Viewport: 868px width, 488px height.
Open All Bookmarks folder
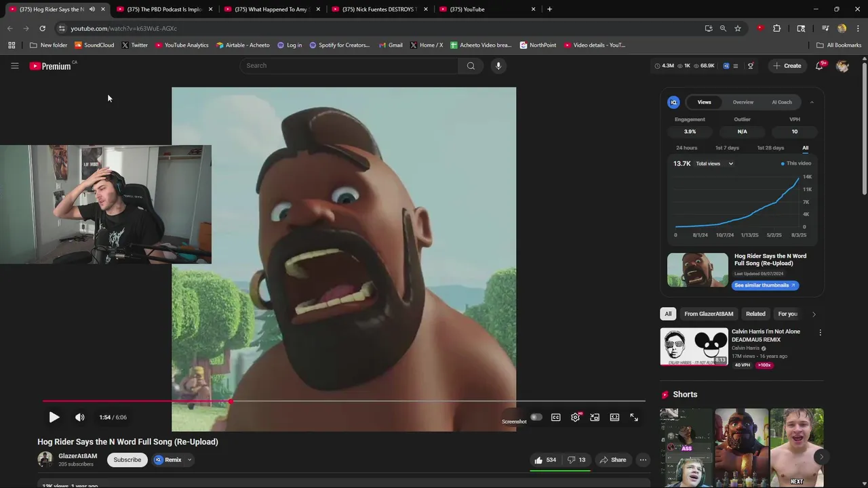click(839, 45)
